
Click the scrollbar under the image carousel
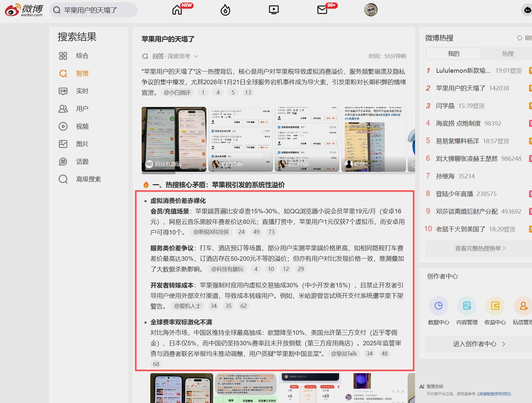click(158, 173)
